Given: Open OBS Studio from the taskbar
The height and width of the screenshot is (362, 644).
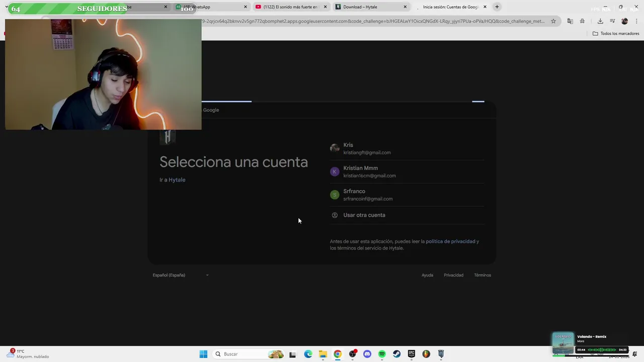Looking at the screenshot, I should point(352,354).
